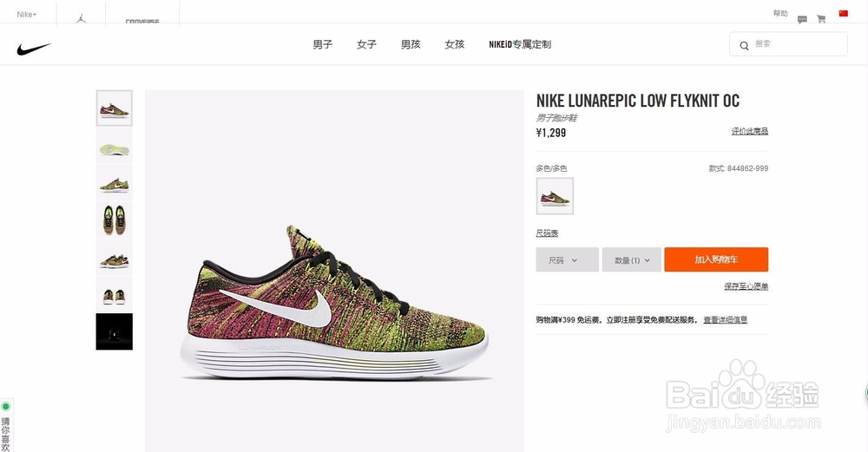Open the shopping cart icon
The height and width of the screenshot is (452, 868).
(821, 19)
